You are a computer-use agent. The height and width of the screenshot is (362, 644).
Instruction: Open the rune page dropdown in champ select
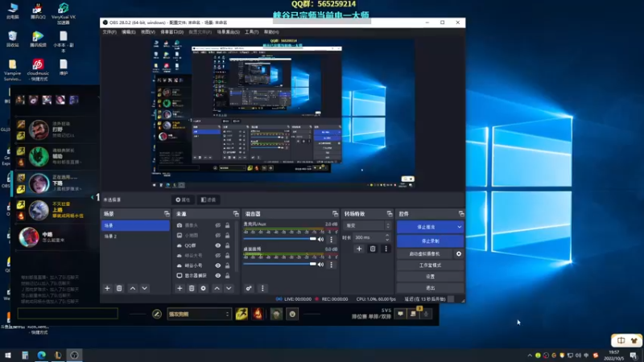199,315
